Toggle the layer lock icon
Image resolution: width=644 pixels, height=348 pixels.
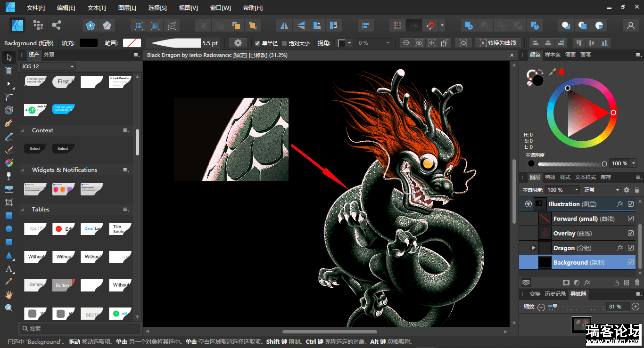[637, 190]
